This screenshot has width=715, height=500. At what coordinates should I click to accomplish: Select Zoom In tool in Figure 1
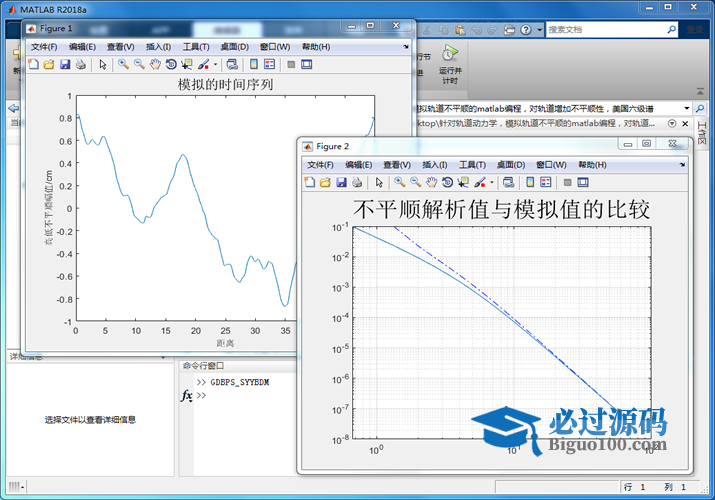point(123,64)
